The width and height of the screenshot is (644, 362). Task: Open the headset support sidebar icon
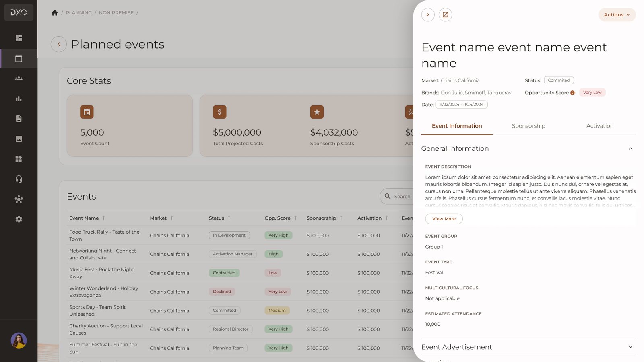(19, 179)
